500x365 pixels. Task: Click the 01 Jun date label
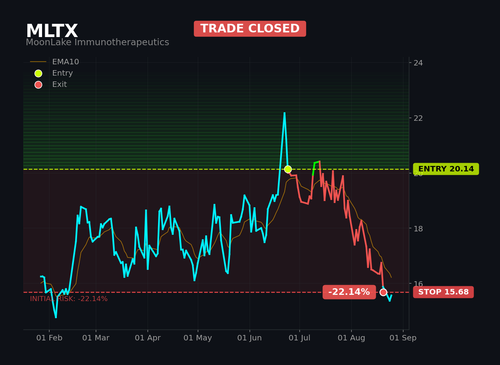249,338
